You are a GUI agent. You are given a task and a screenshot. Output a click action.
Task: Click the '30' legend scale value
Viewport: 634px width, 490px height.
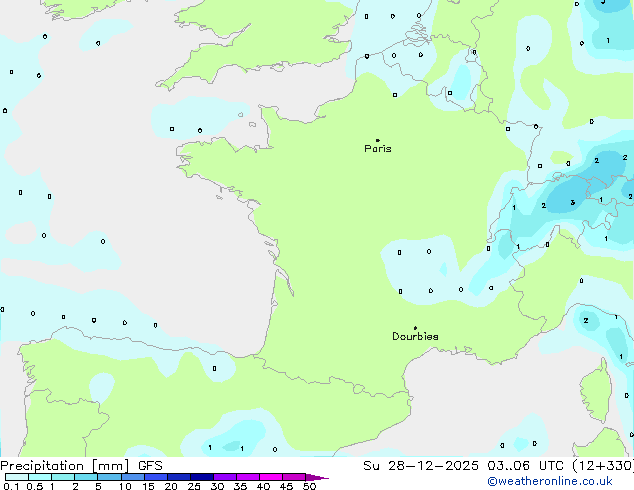[x=217, y=486]
